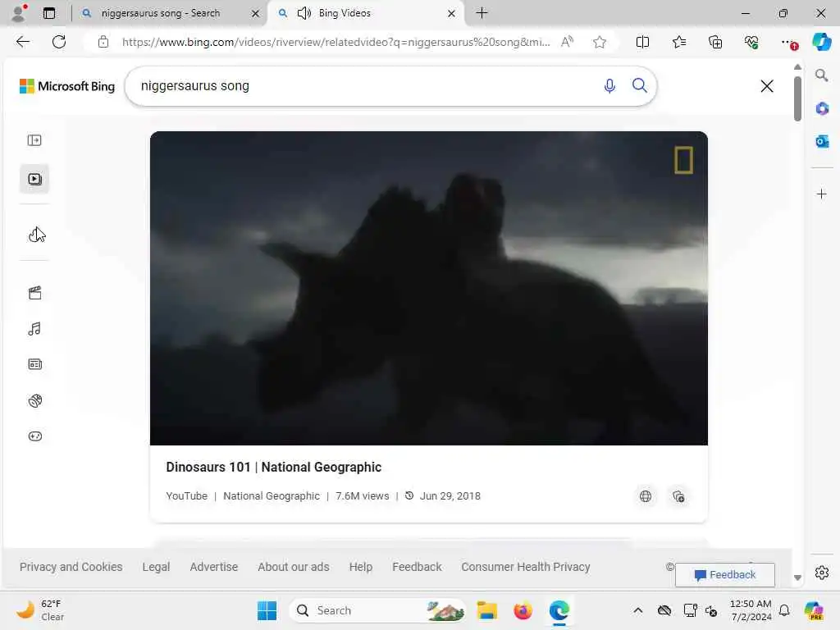
Task: Open Browser essentials heart icon
Action: [751, 42]
